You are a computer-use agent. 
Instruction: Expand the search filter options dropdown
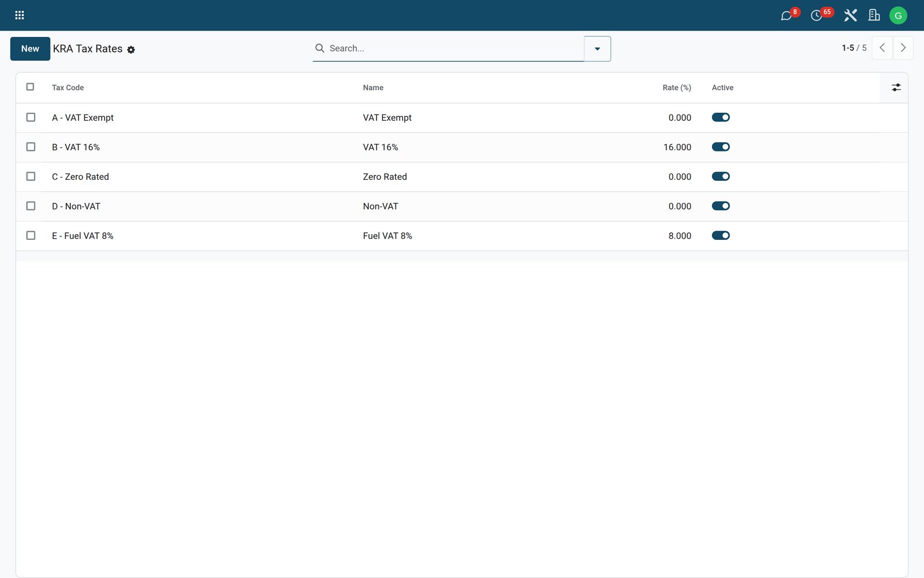(x=597, y=49)
